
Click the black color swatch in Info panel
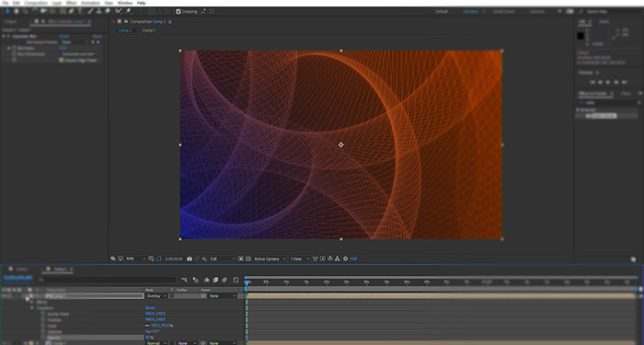click(x=581, y=36)
